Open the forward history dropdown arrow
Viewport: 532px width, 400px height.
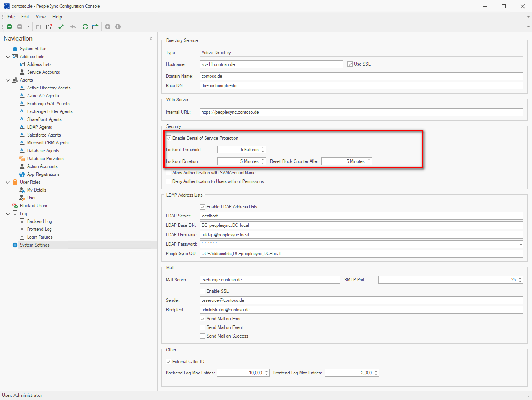point(28,27)
